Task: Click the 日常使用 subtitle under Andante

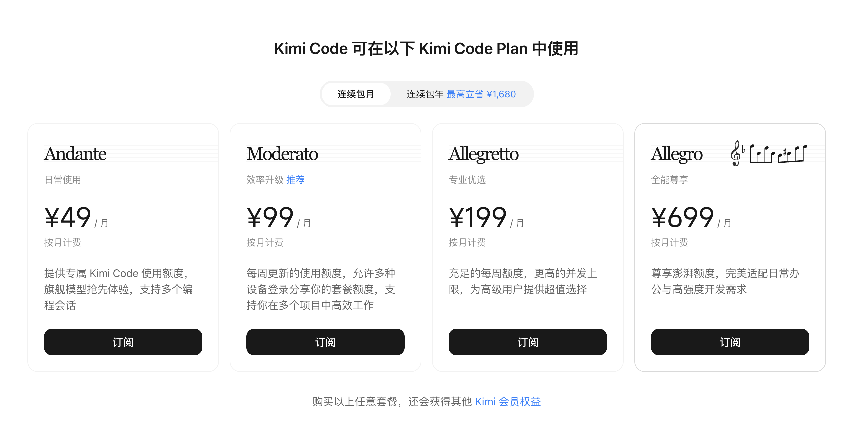Action: [x=63, y=180]
